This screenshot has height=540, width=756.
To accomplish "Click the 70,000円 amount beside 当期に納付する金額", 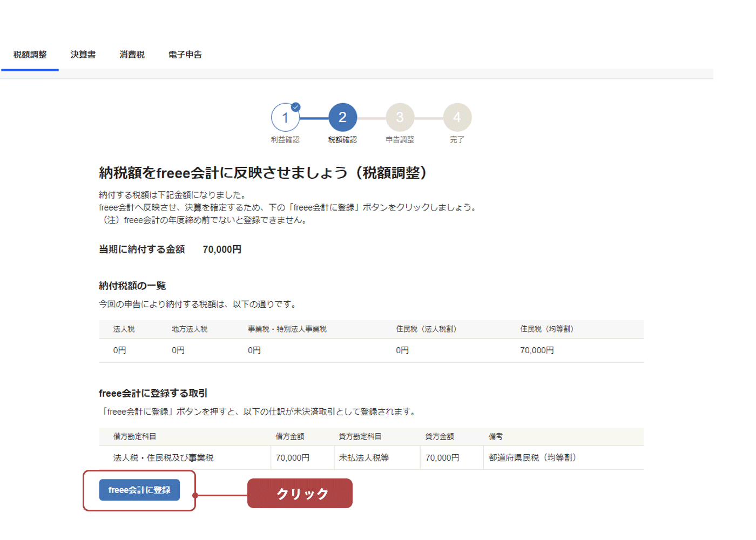I will (x=222, y=249).
